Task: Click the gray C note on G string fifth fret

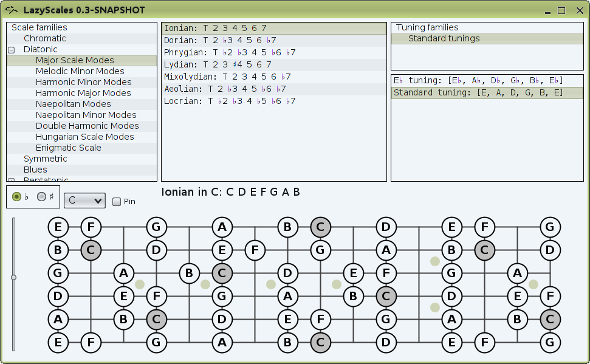Action: pos(222,273)
